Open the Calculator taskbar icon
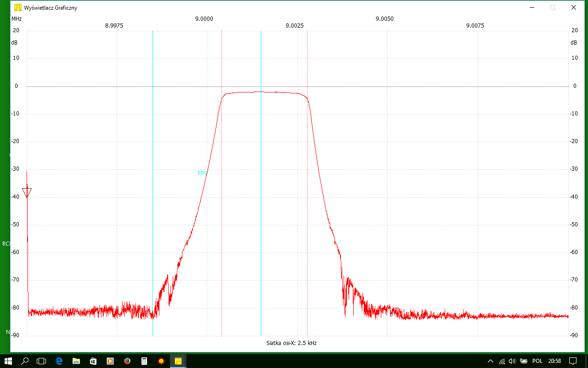 [x=144, y=361]
